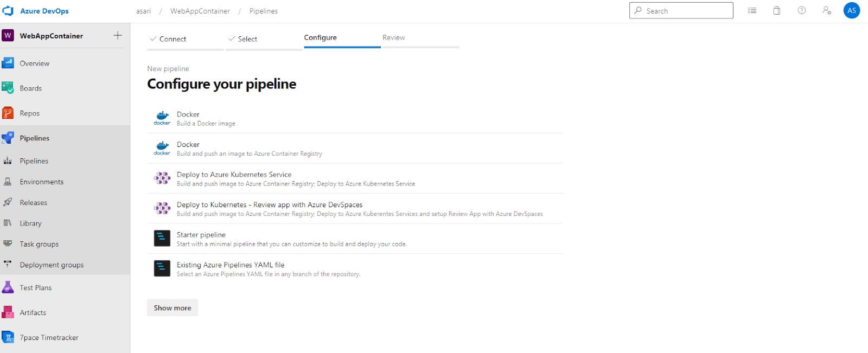Click the Docker icon for Build a Docker image
The width and height of the screenshot is (868, 353).
point(162,118)
